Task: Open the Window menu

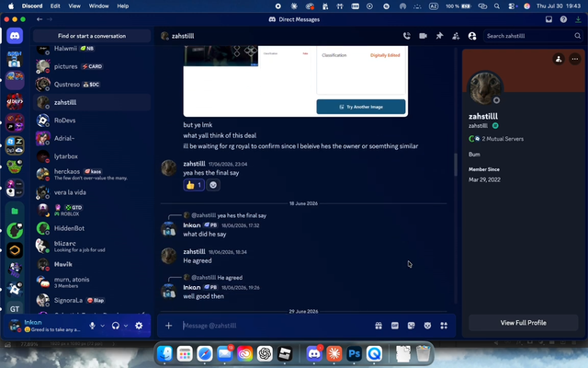Action: (x=98, y=6)
